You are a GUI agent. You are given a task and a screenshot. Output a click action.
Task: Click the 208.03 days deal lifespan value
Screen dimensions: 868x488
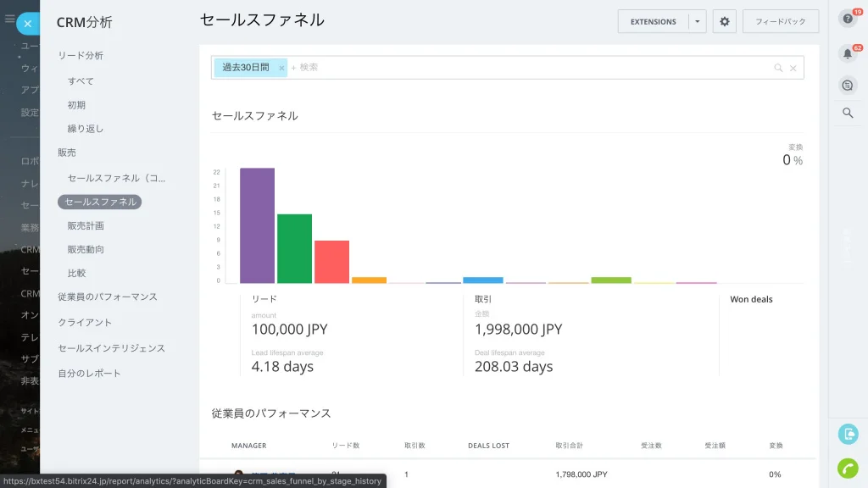tap(514, 366)
